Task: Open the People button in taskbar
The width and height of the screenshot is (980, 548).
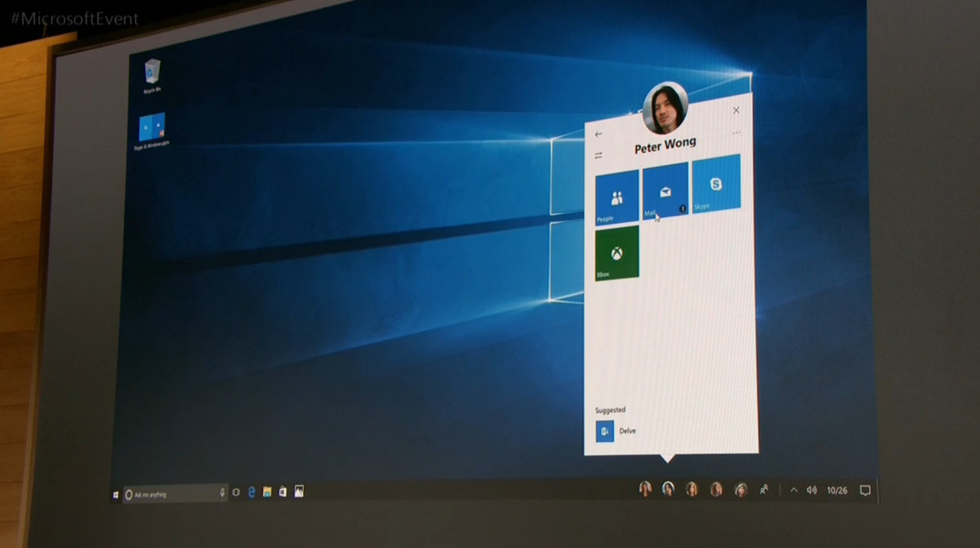Action: pyautogui.click(x=764, y=490)
